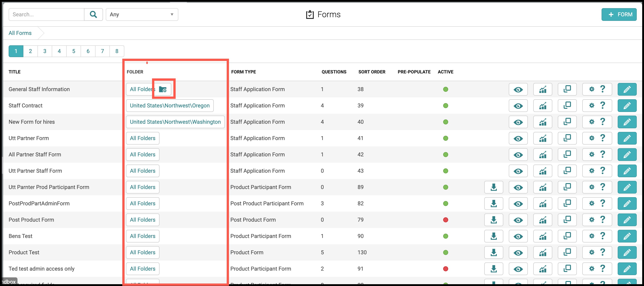Edit the All Partner Staff Form
Screen dimensions: 644x286
(627, 155)
